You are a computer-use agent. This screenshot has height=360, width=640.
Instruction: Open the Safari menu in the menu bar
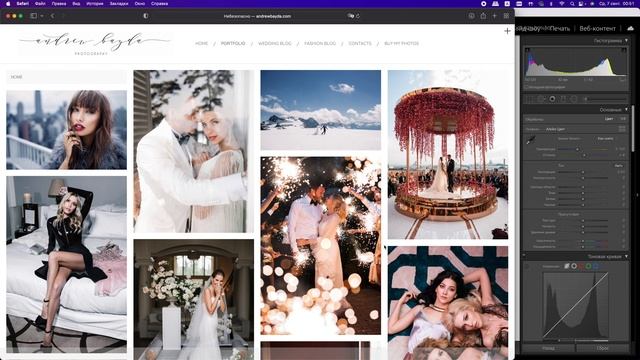22,4
